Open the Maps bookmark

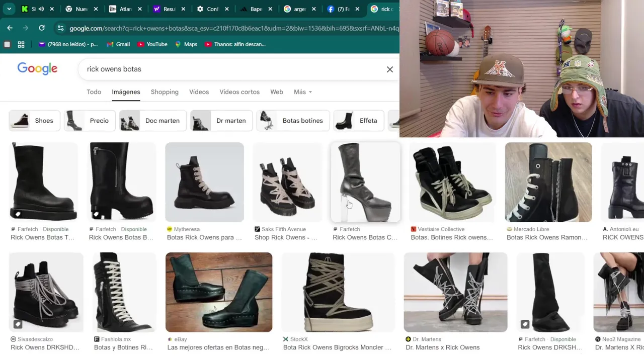pos(186,44)
